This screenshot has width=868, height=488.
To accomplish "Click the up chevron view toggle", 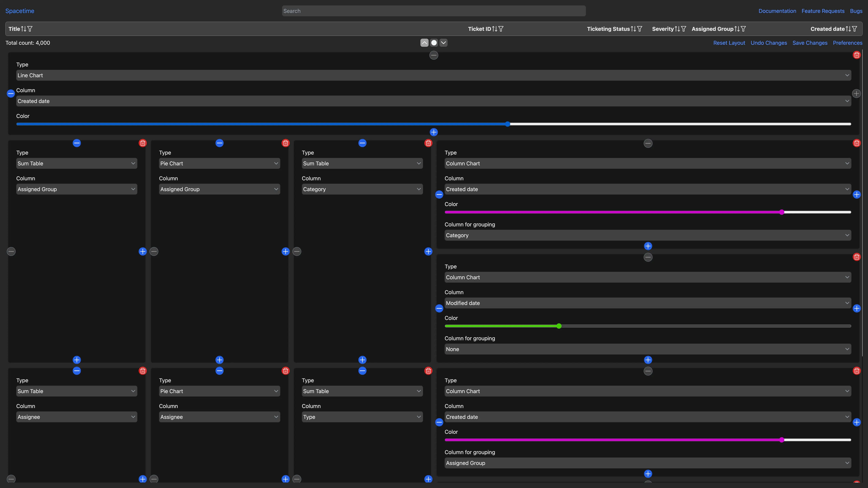I will tap(424, 43).
